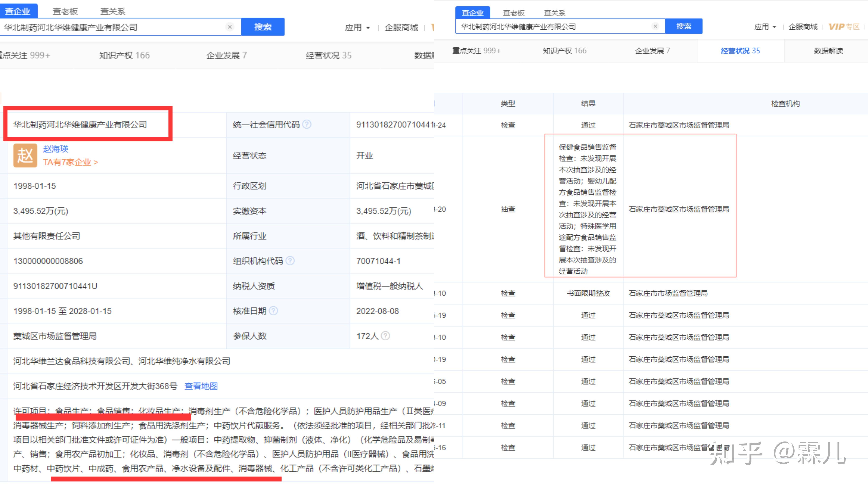Switch to 查关系 tab in right panel

click(x=555, y=13)
